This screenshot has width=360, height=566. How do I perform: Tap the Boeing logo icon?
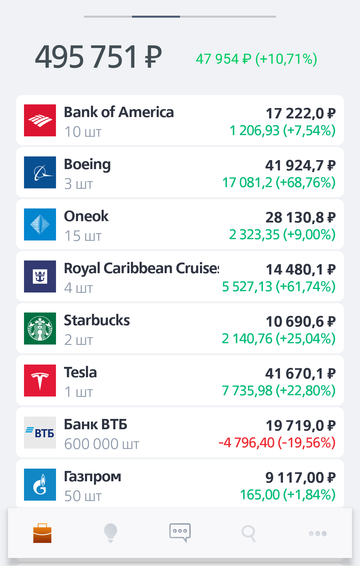[x=40, y=172]
